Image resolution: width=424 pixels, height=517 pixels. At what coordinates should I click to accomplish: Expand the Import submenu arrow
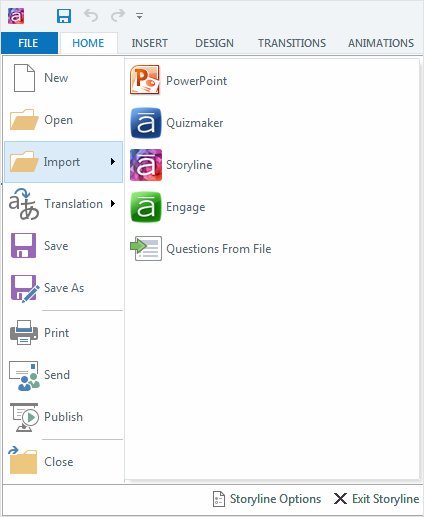coord(113,162)
